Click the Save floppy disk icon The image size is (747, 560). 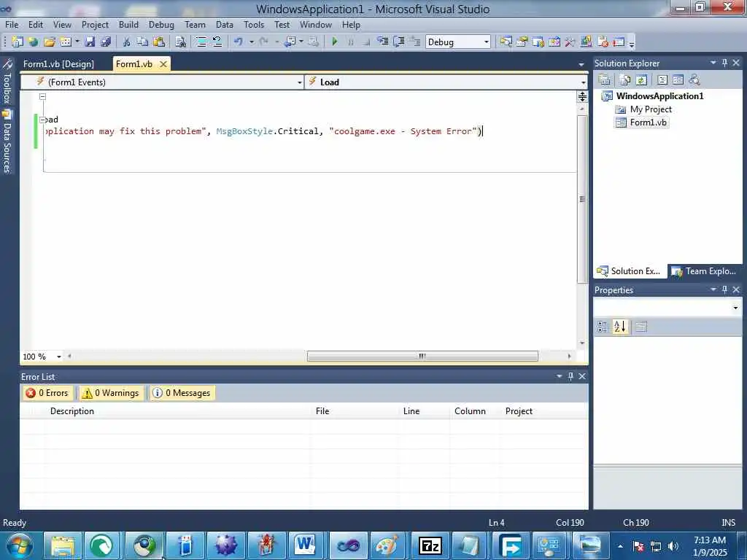click(90, 42)
